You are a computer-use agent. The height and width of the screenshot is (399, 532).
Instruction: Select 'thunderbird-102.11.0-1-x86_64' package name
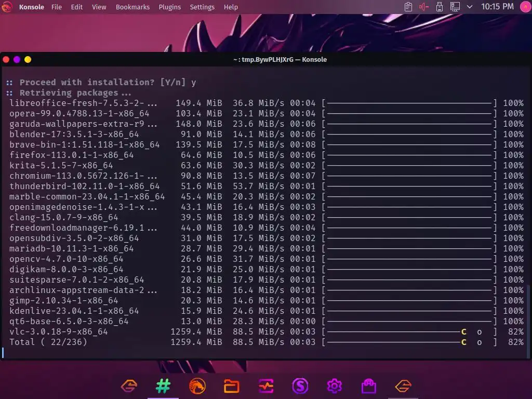coord(84,187)
